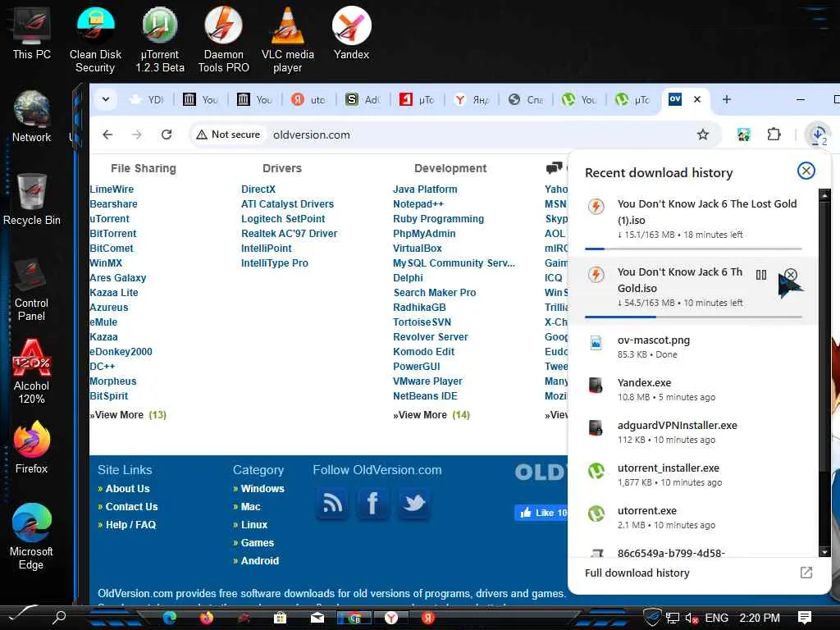
Task: Open adguardVPNInstaller.exe download entry
Action: (x=693, y=431)
